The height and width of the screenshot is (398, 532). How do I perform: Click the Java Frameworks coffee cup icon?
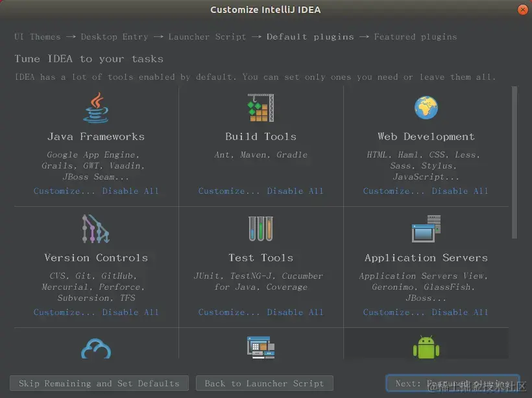97,108
